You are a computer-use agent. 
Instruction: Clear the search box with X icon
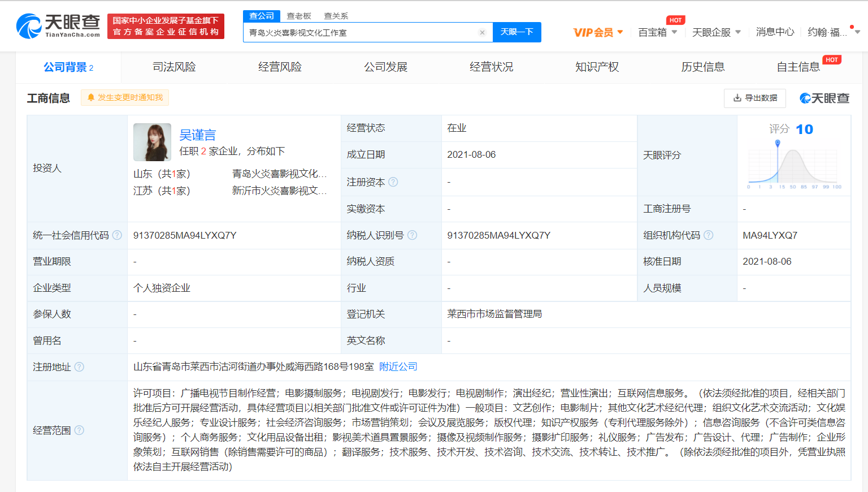(482, 33)
